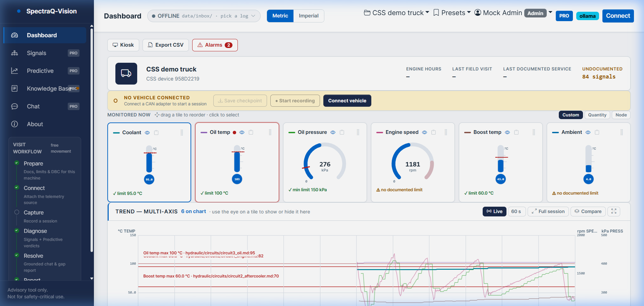Toggle Ambient eye icon
This screenshot has width=644, height=306.
588,132
